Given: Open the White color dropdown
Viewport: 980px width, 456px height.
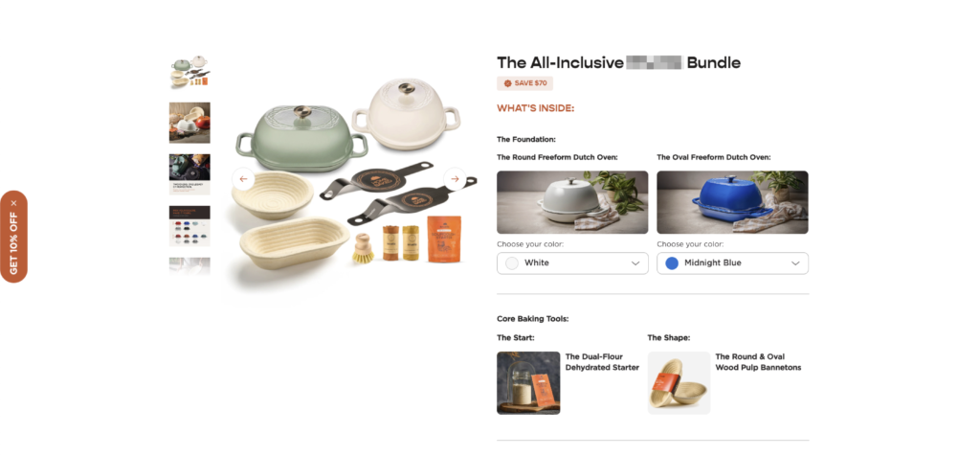Looking at the screenshot, I should [x=572, y=263].
